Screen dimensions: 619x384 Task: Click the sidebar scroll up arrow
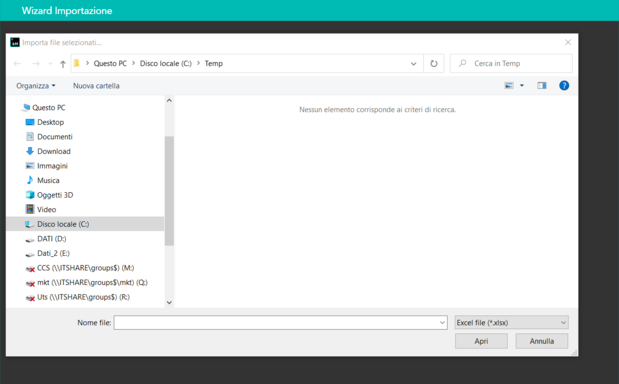click(x=169, y=101)
